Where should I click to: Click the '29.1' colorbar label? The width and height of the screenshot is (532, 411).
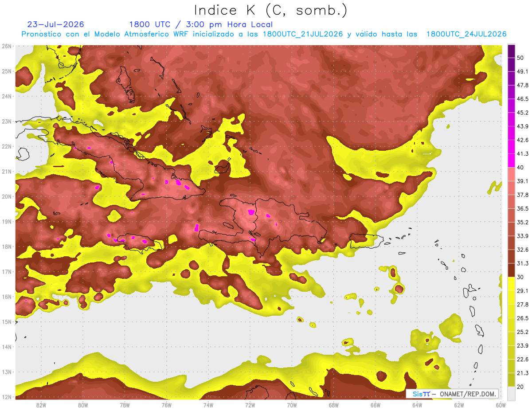(523, 291)
